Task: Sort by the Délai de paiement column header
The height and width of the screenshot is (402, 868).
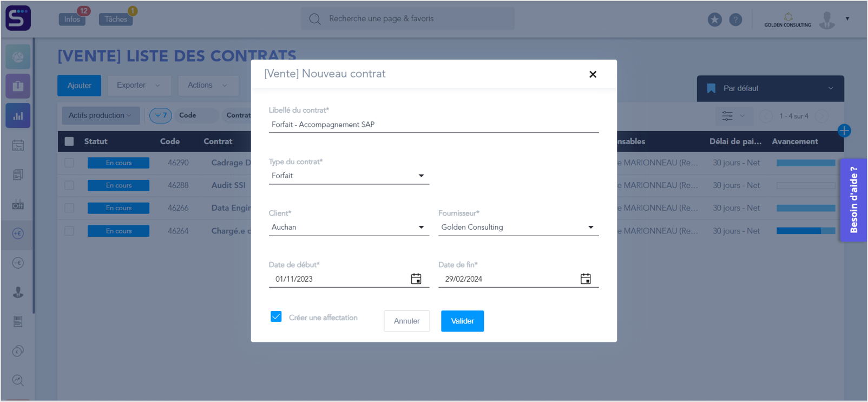Action: 735,141
